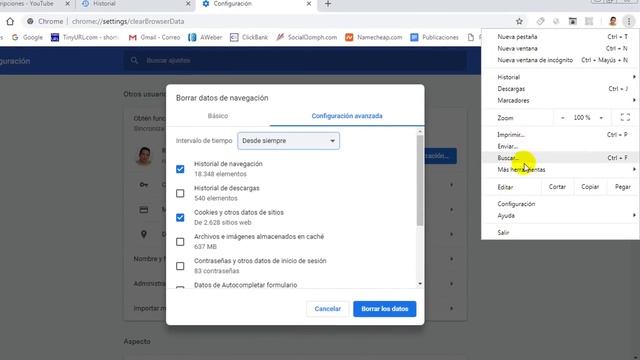
Task: Open the Intervalo de tiempo dropdown
Action: point(289,141)
